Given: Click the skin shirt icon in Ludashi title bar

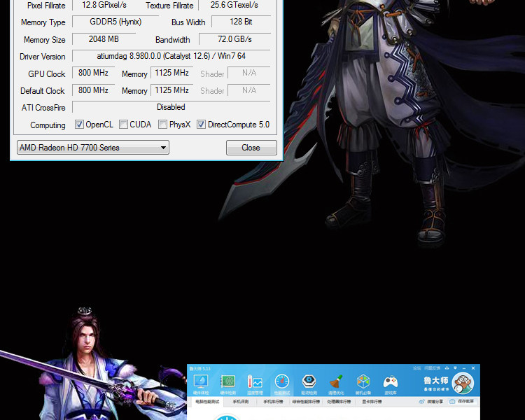Looking at the screenshot, I should coord(447,368).
